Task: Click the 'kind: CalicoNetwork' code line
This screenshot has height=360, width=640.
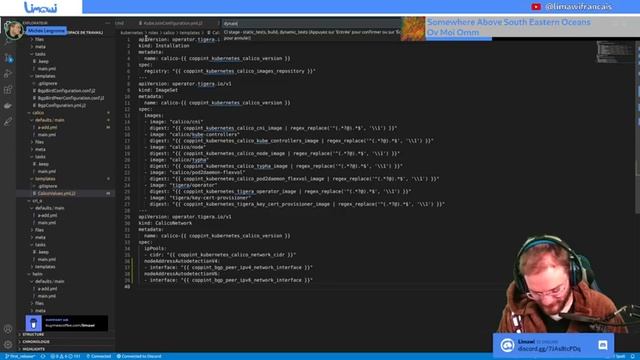Action: coord(165,223)
